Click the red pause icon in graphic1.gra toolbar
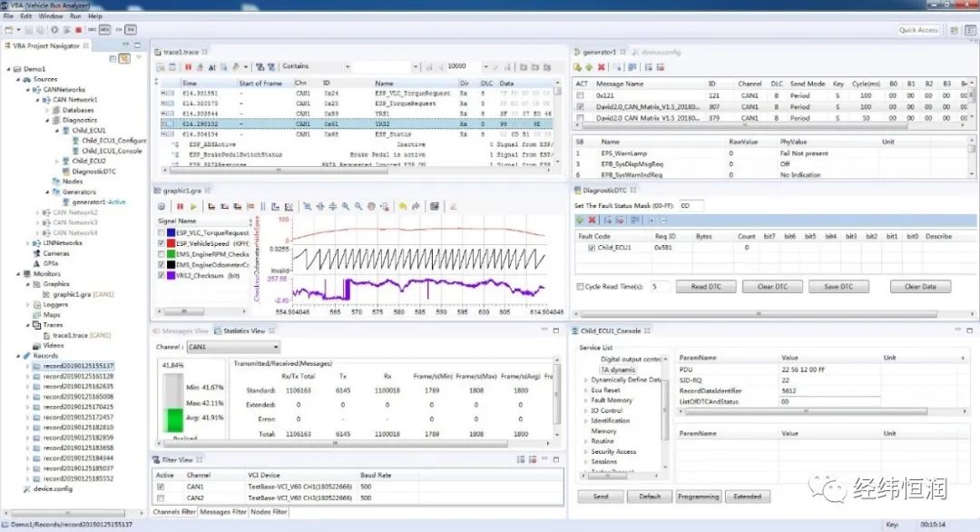The image size is (980, 532). (180, 207)
